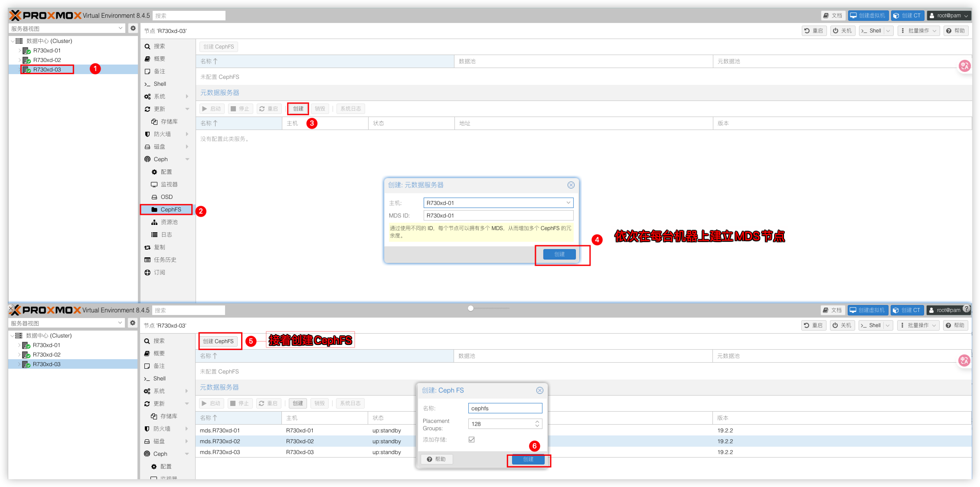The height and width of the screenshot is (487, 980).
Task: Click the pink translate icon in upper window
Action: click(x=964, y=66)
